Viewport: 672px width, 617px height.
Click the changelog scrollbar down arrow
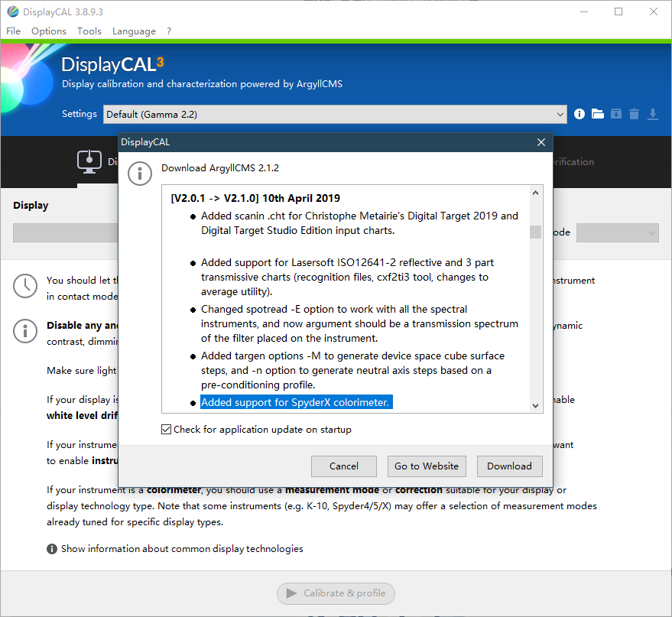(535, 405)
